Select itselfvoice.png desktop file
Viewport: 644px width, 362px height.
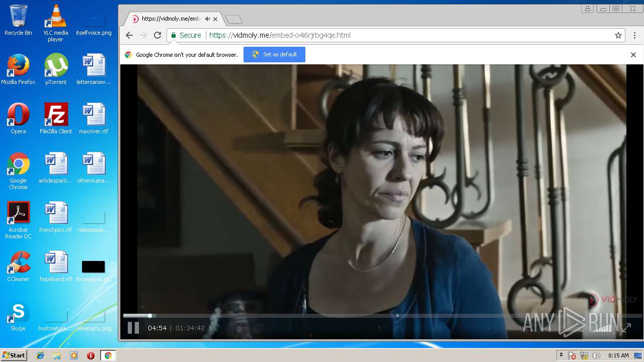tap(94, 23)
